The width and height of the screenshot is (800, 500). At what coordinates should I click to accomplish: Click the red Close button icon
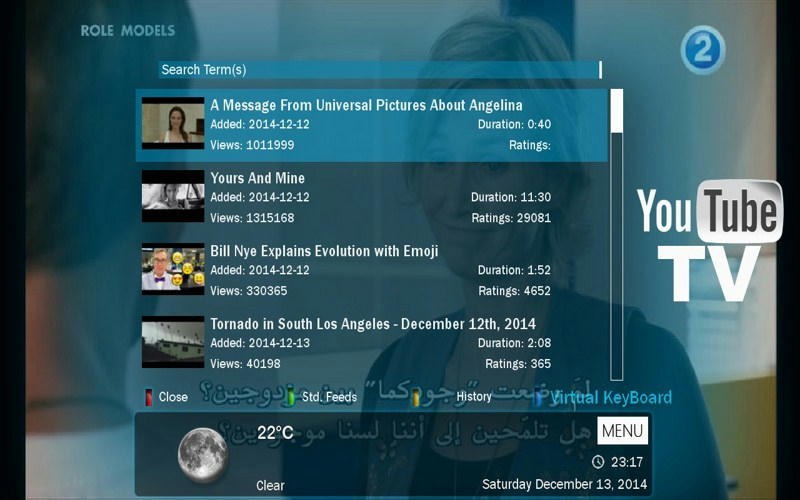pyautogui.click(x=148, y=397)
